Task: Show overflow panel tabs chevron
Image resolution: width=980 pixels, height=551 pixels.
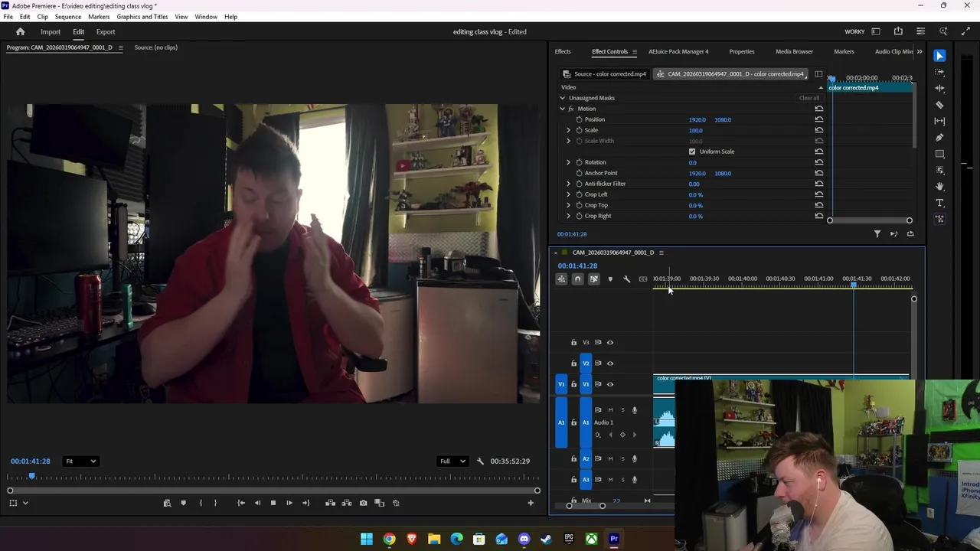Action: point(920,51)
